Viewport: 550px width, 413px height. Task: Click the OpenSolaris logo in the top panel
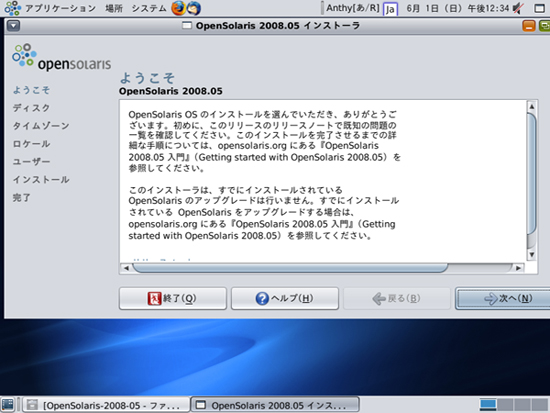pos(13,8)
